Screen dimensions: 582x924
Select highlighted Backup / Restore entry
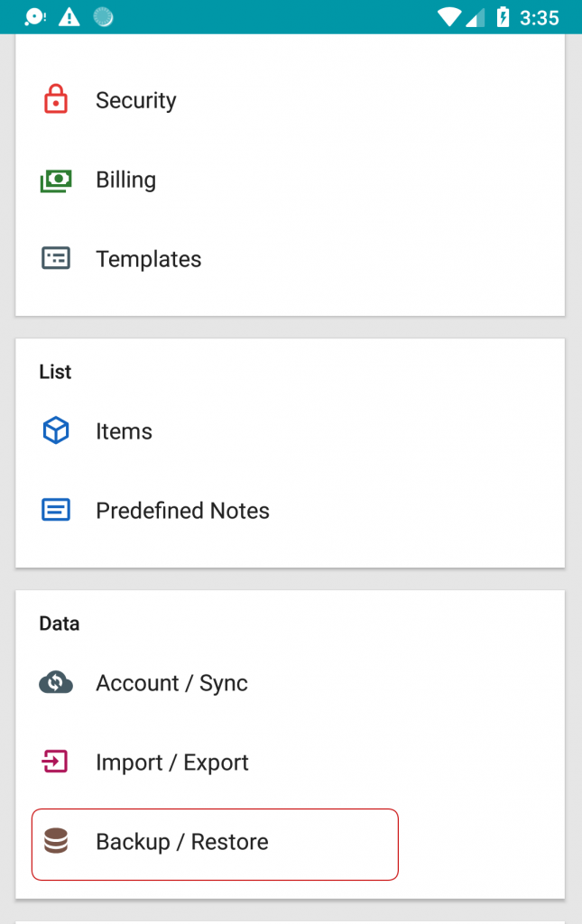pos(215,845)
